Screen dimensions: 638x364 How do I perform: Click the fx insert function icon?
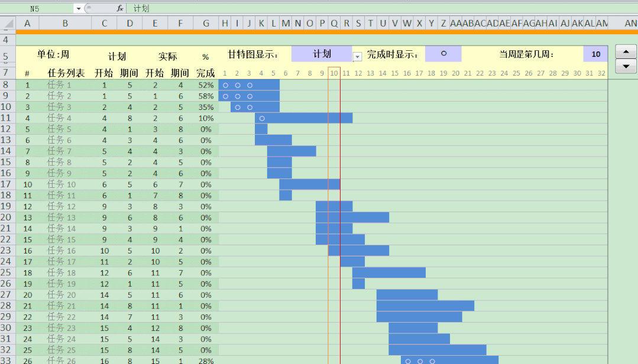pyautogui.click(x=120, y=8)
